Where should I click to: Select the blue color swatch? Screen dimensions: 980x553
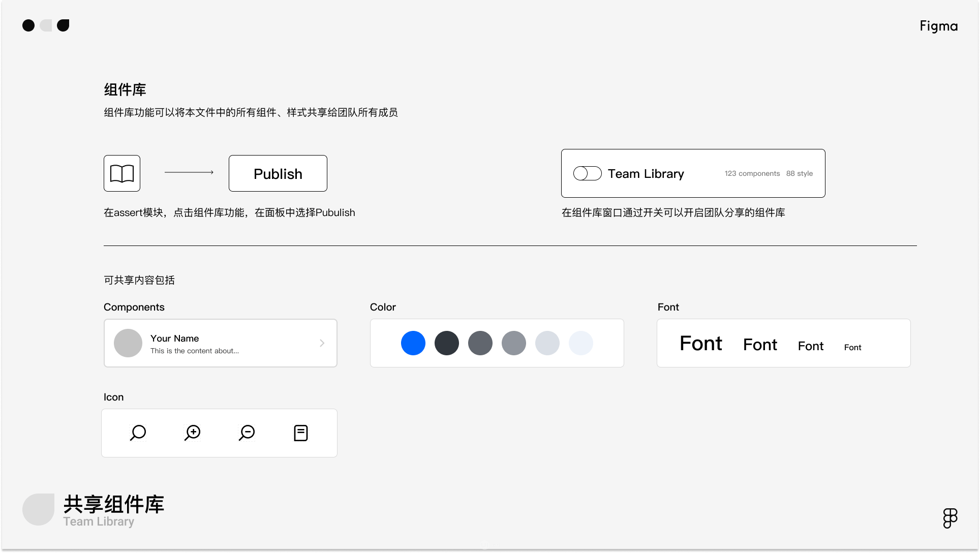click(413, 343)
